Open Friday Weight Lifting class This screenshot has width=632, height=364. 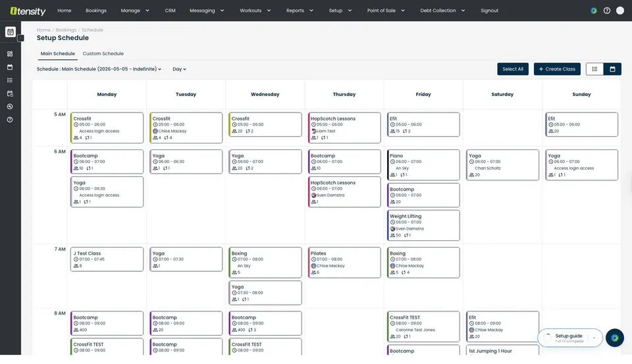point(423,225)
